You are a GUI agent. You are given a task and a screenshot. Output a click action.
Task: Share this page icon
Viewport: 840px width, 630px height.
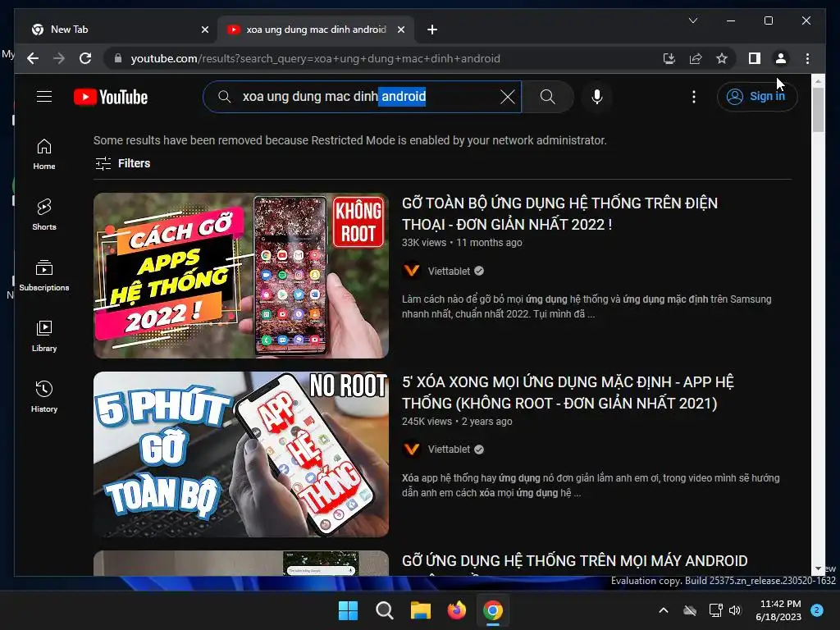(x=696, y=58)
